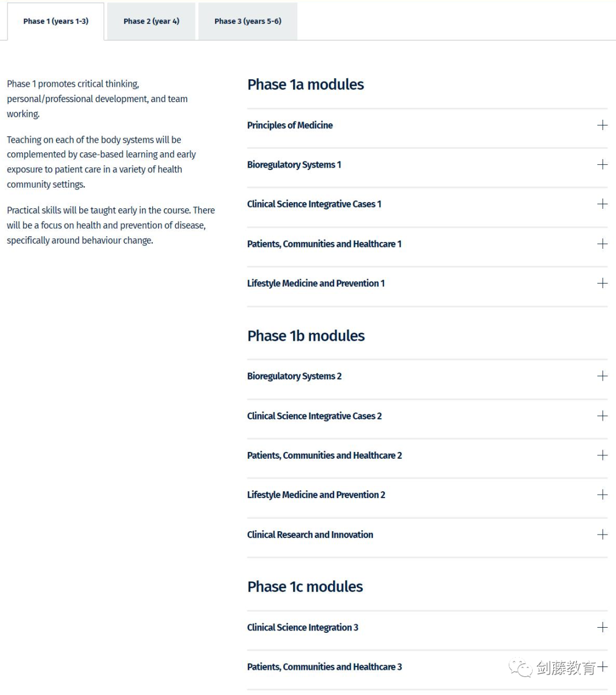Image resolution: width=616 pixels, height=695 pixels.
Task: Open the Patients, Communities and Healthcare 3 accordion
Action: click(427, 666)
